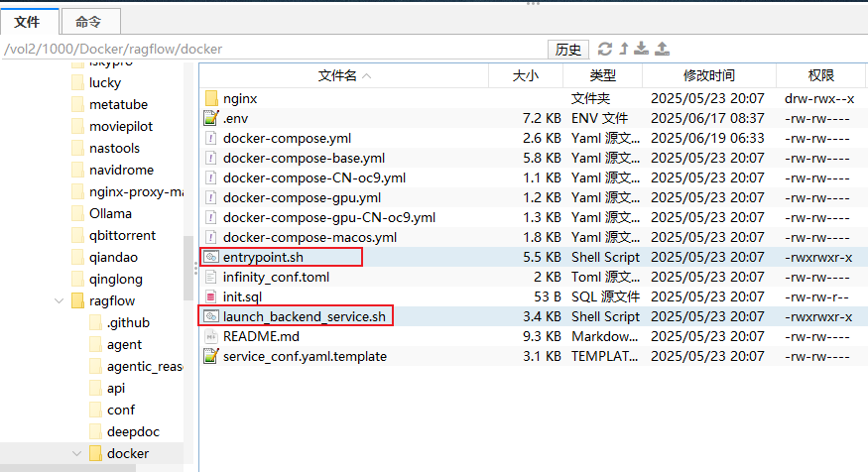Select the nginx folder icon in file list
868x472 pixels.
click(211, 98)
